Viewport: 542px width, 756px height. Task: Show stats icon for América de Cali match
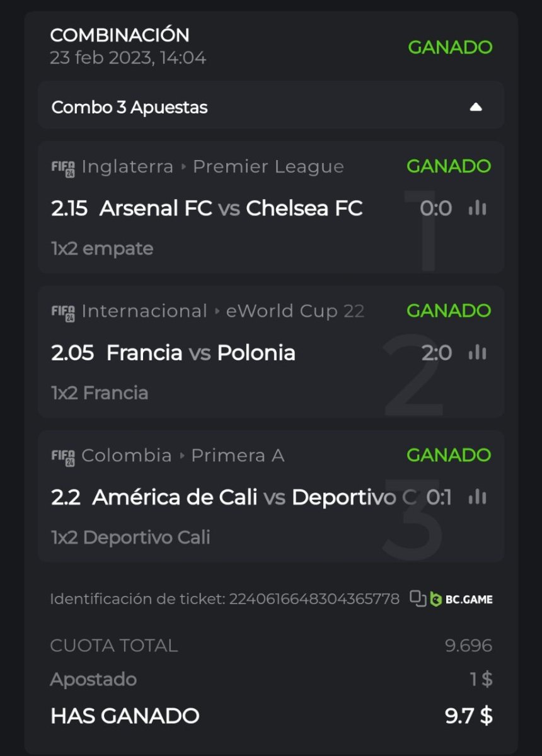[x=477, y=498]
